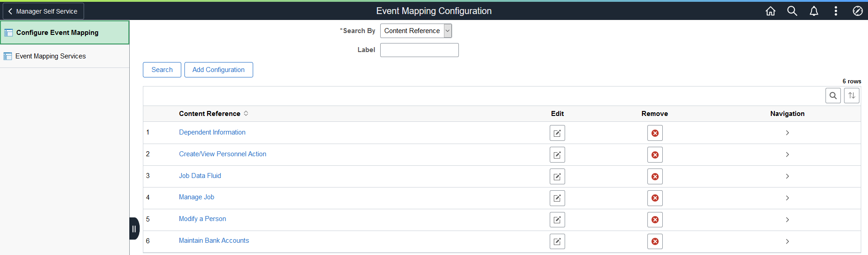Select Event Mapping Services in the sidebar

click(x=65, y=56)
